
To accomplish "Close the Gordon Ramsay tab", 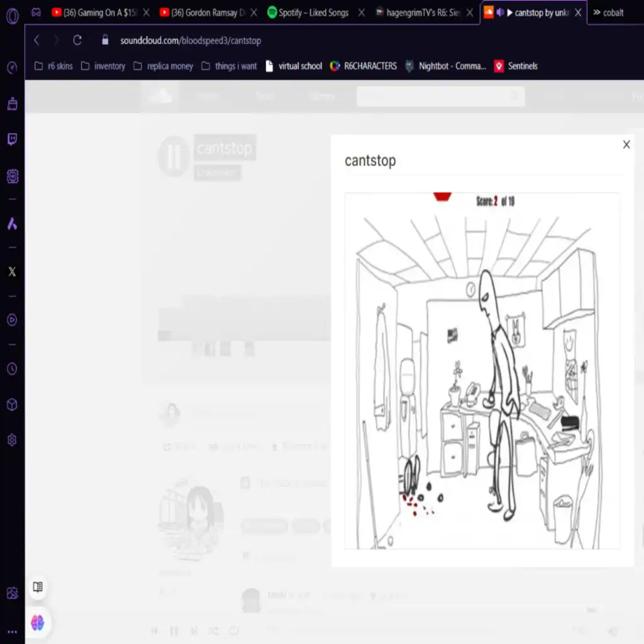I will click(254, 13).
